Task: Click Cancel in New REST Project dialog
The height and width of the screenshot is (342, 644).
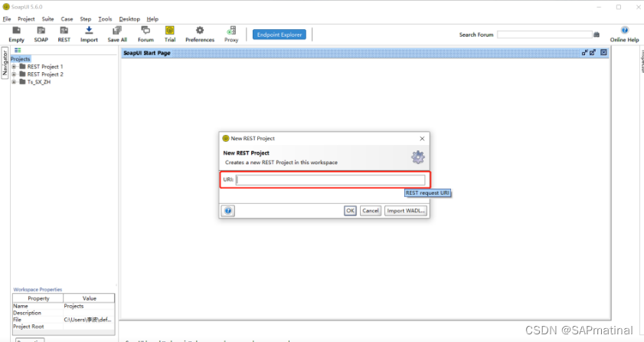Action: pos(371,210)
